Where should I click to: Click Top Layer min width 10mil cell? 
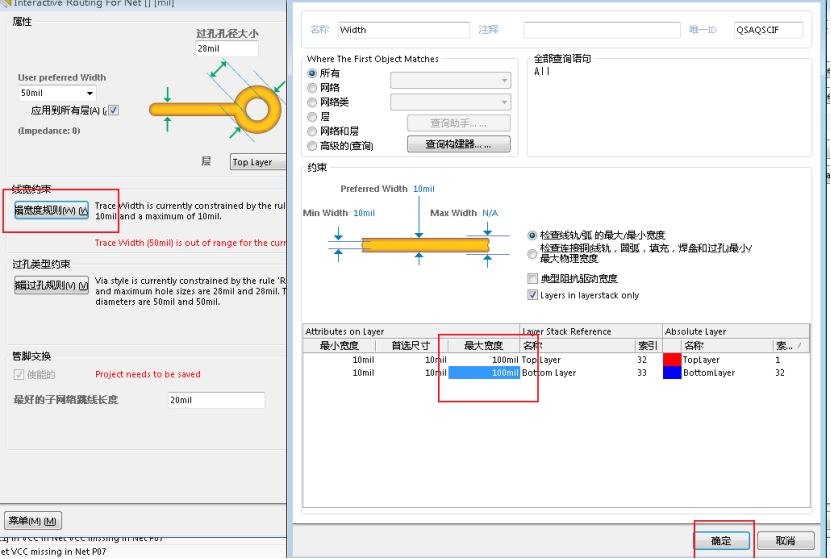coord(340,360)
